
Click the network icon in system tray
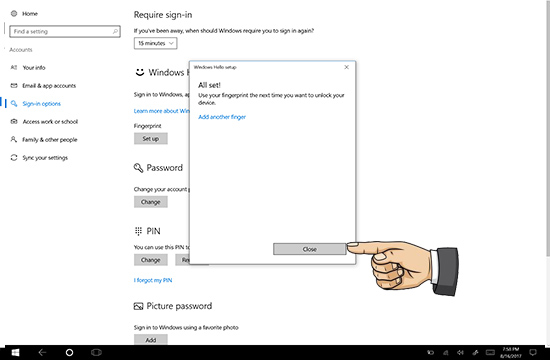(445, 353)
